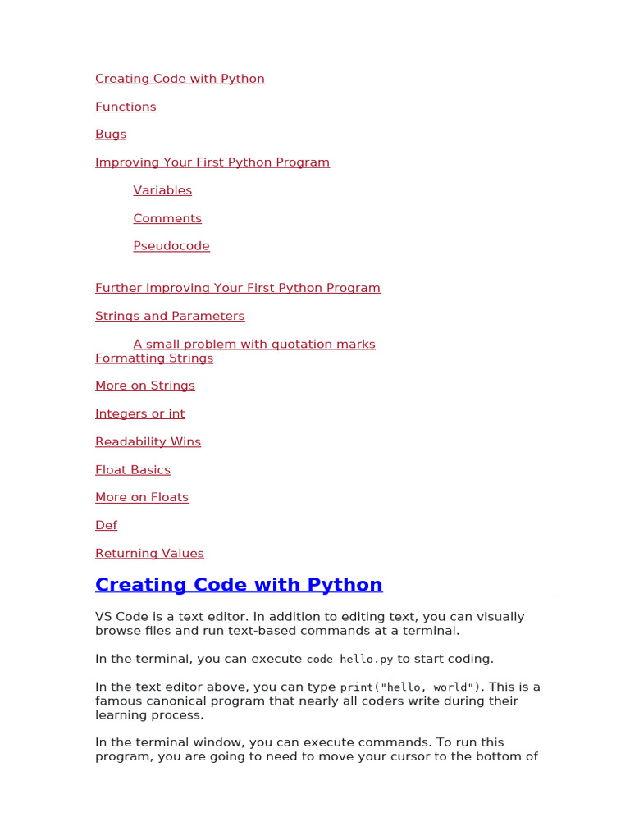
Task: Open Further Improving Your First Python Program
Action: (x=238, y=288)
